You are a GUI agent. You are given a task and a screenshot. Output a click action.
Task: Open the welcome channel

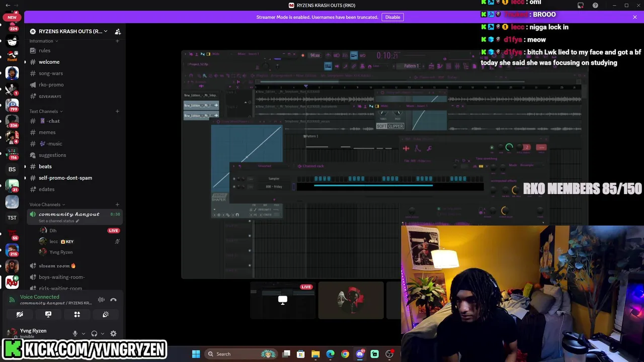point(74,62)
